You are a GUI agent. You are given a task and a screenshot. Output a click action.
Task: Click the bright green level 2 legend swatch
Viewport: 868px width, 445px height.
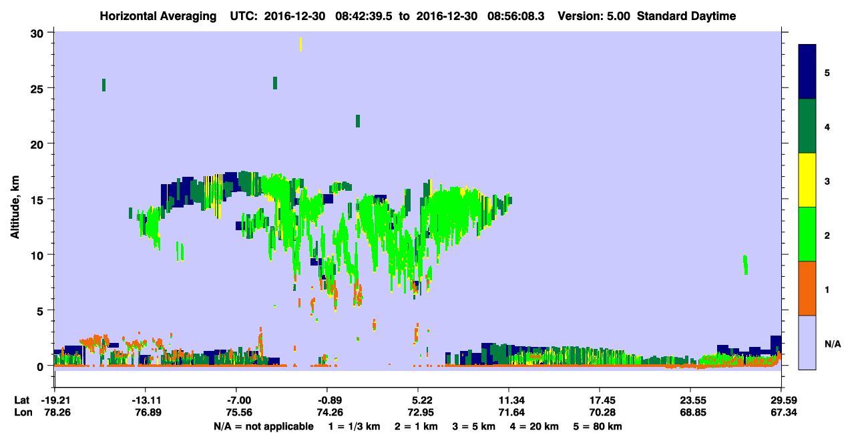pyautogui.click(x=807, y=234)
